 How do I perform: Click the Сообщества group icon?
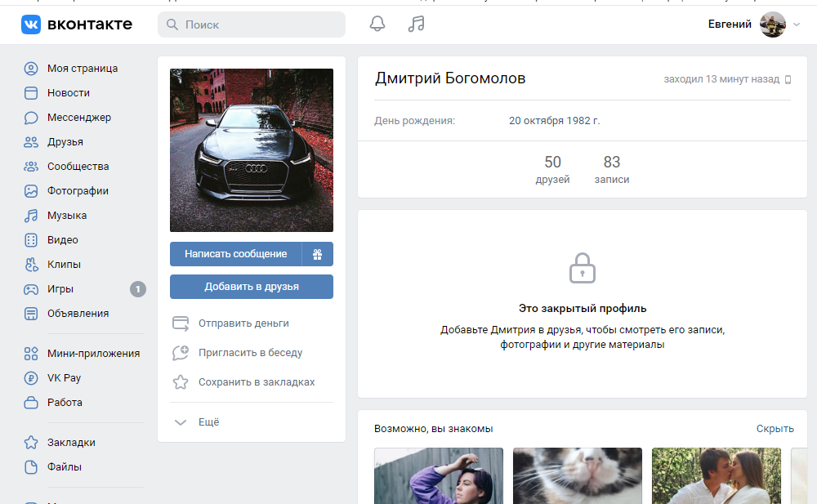pyautogui.click(x=31, y=167)
